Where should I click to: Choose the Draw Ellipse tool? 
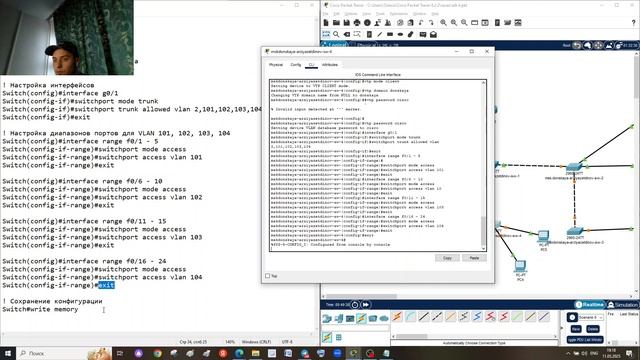tap(400, 34)
